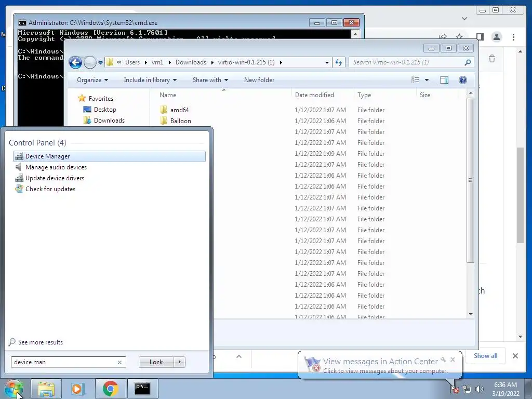Click the Windows Start orb

tap(14, 389)
